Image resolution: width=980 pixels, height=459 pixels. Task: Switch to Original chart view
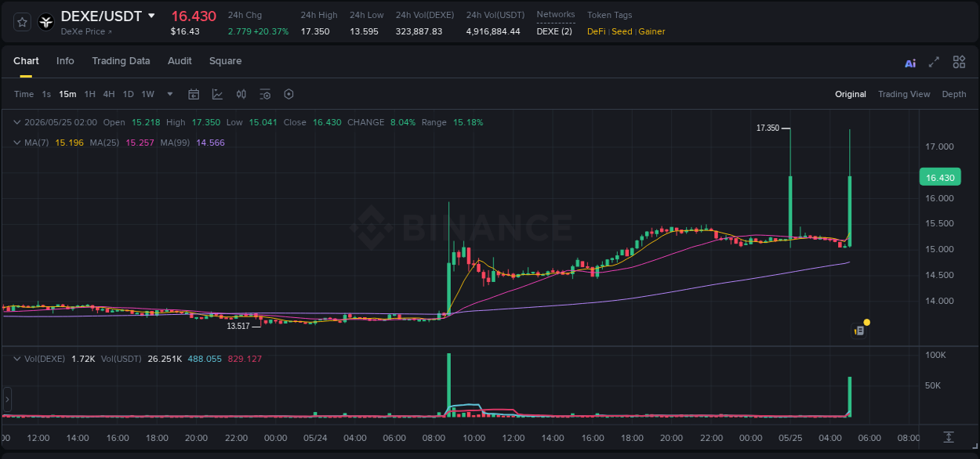coord(851,94)
